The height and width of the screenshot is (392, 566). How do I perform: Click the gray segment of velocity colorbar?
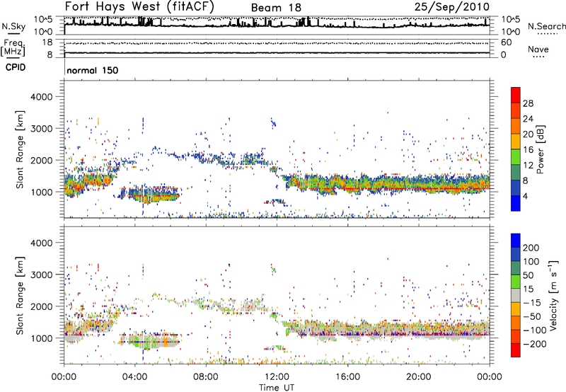tap(516, 295)
